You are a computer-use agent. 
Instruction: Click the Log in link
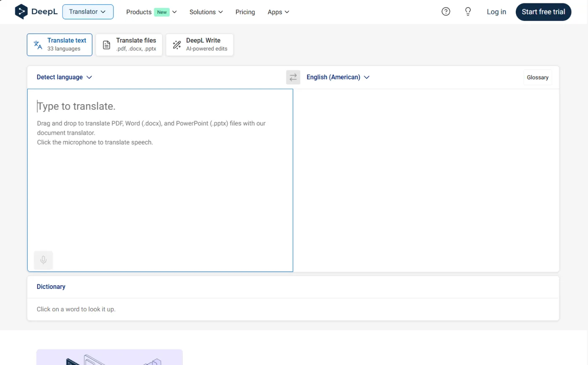[496, 12]
